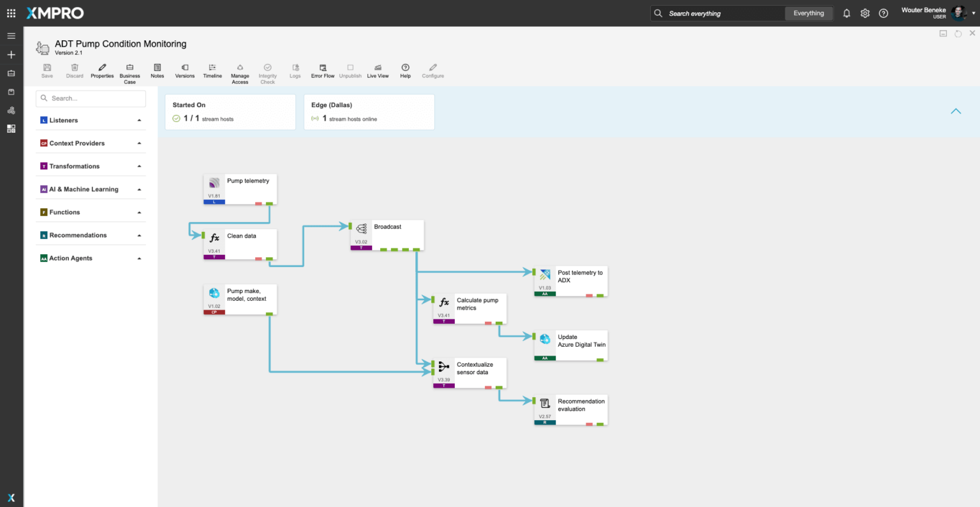Toggle the hamburger navigation menu
Screen dimensions: 980x507
tap(11, 36)
